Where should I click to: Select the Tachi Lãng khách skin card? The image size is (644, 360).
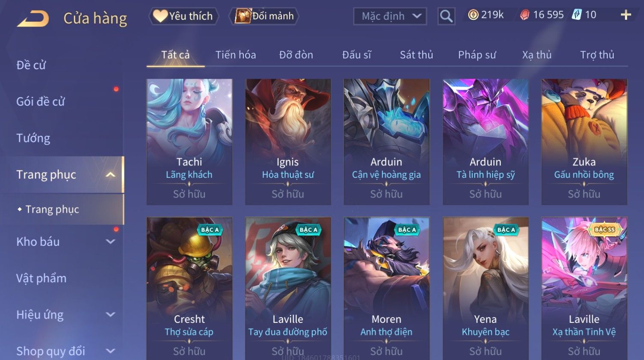189,142
